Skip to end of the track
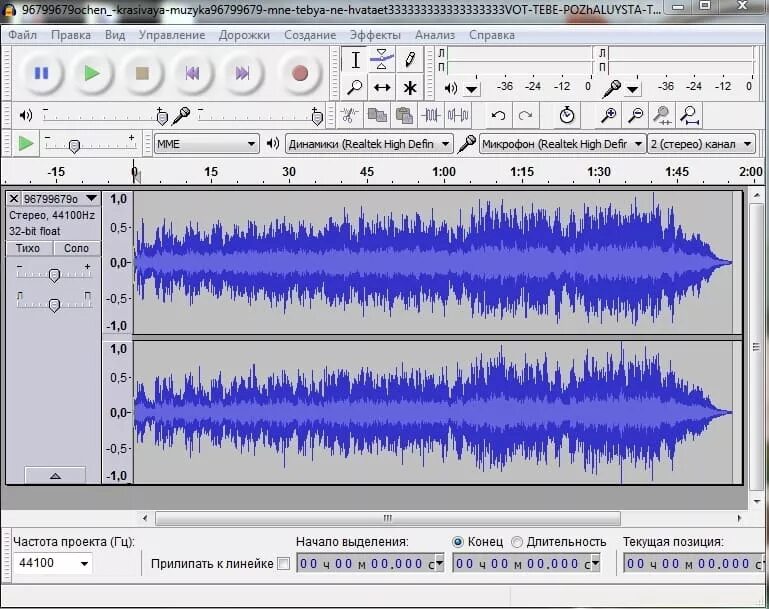Image resolution: width=769 pixels, height=609 pixels. [x=243, y=74]
